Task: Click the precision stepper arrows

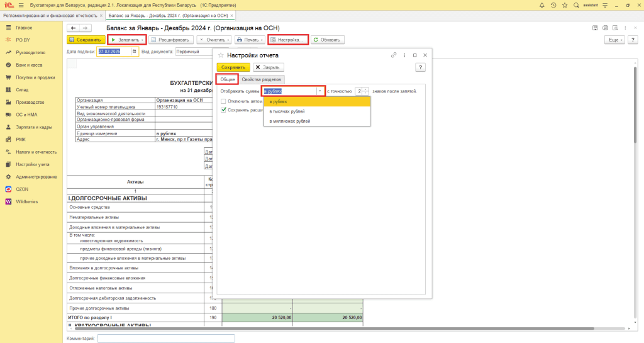Action: [365, 91]
